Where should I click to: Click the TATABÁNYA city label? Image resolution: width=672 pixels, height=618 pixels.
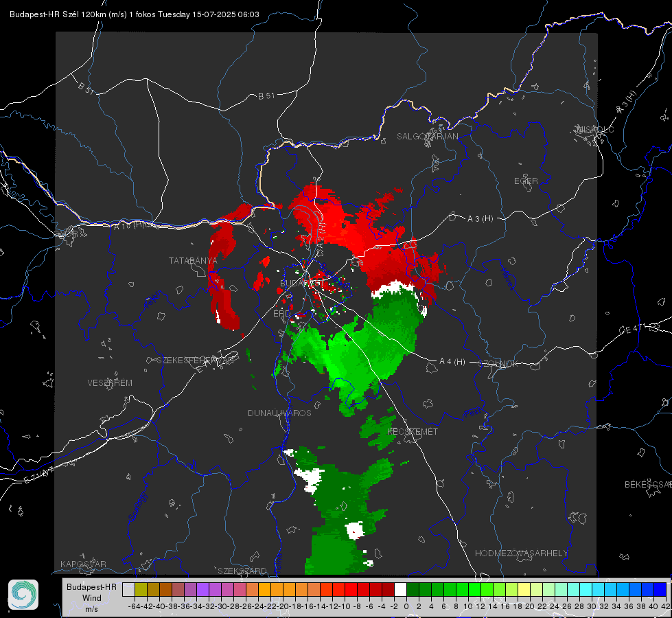[193, 260]
